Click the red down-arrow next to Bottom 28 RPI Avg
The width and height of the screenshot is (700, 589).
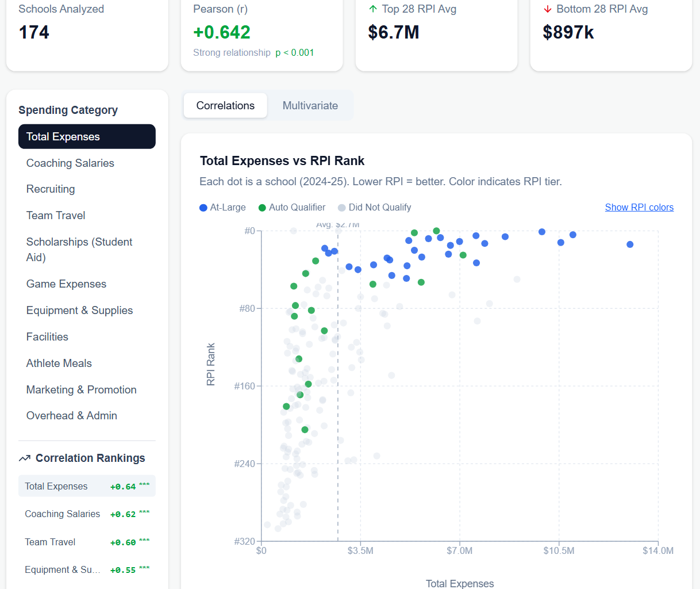[x=547, y=9]
